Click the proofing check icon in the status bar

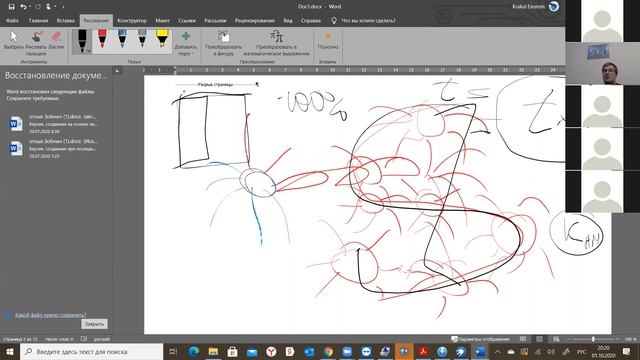pos(84,339)
